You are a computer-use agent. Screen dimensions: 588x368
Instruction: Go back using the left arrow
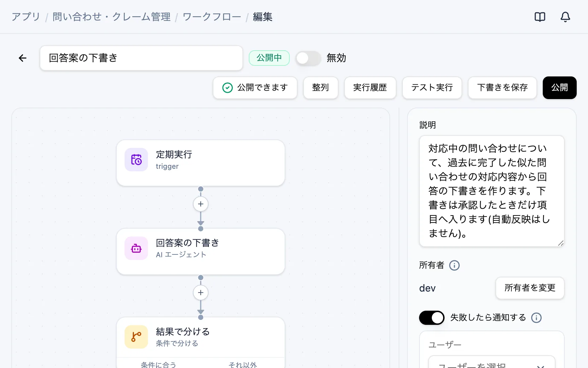(23, 58)
